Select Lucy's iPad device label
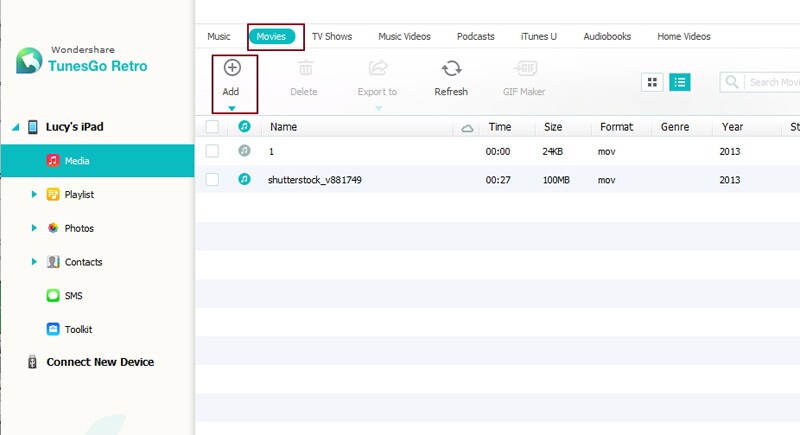The image size is (800, 435). click(x=74, y=127)
